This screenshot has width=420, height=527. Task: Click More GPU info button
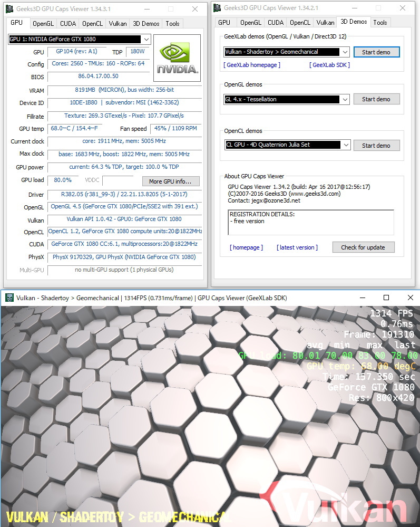pos(171,181)
